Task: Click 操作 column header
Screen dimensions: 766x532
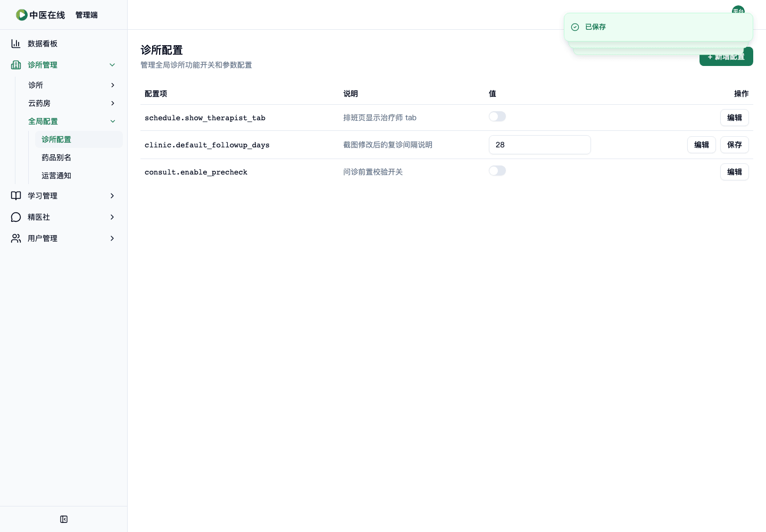Action: coord(741,94)
